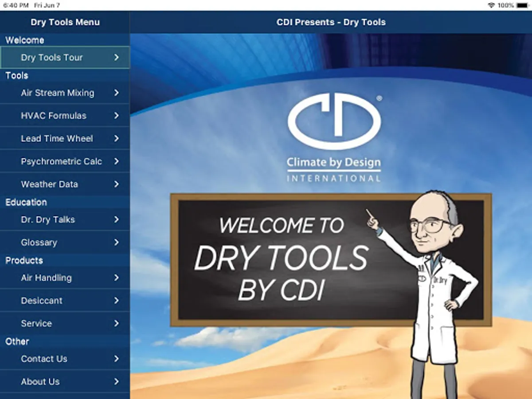Click the 'Education' section heading
Image resolution: width=532 pixels, height=399 pixels.
26,202
